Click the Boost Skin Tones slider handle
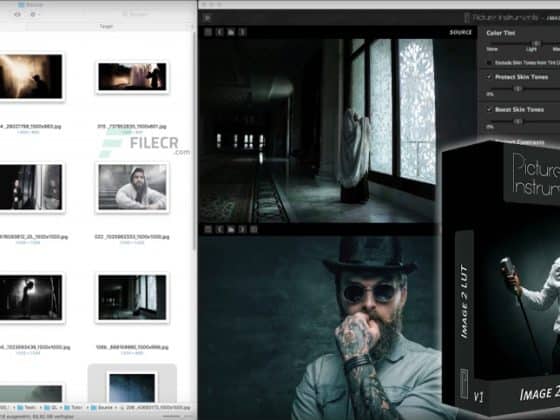This screenshot has width=560, height=420. pyautogui.click(x=518, y=121)
